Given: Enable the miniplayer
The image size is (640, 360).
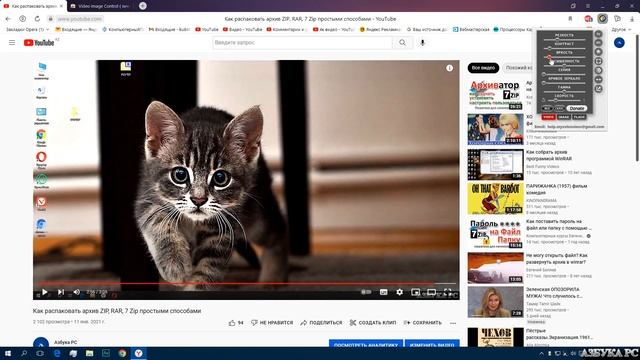Looking at the screenshot, I should [416, 292].
